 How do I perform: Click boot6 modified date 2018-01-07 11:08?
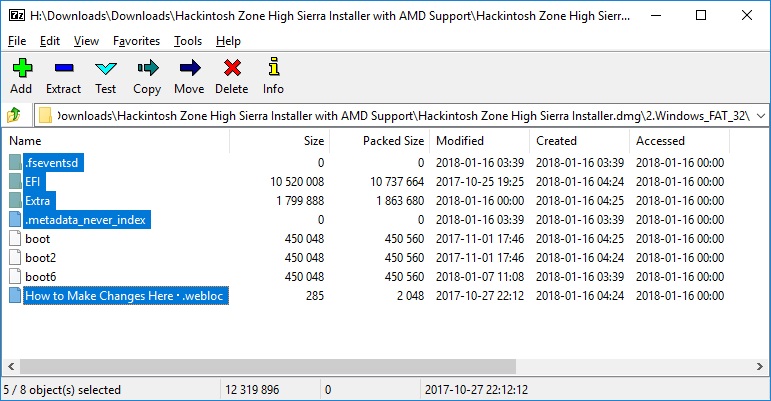point(480,277)
